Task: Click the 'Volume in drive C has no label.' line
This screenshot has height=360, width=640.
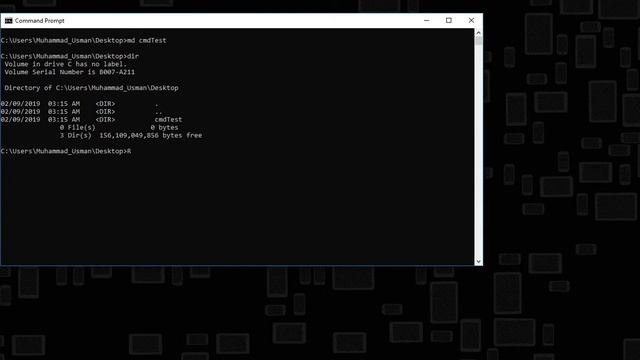Action: tap(66, 64)
